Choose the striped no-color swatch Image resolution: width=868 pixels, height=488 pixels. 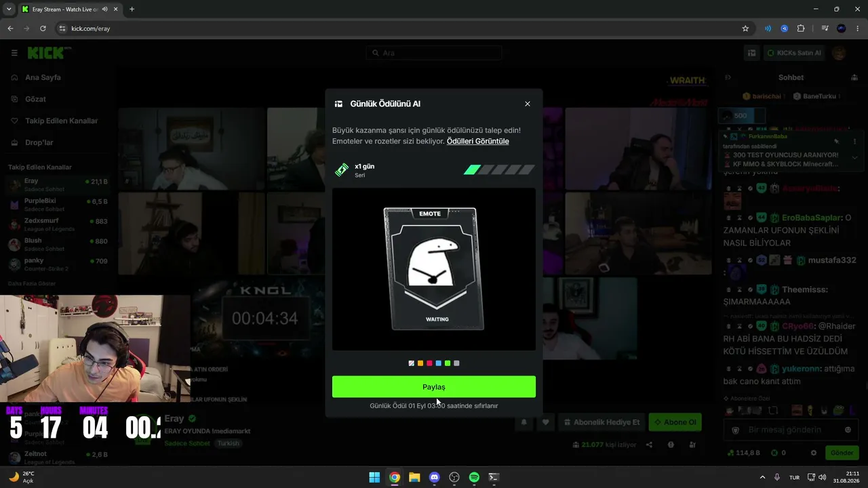tap(411, 363)
